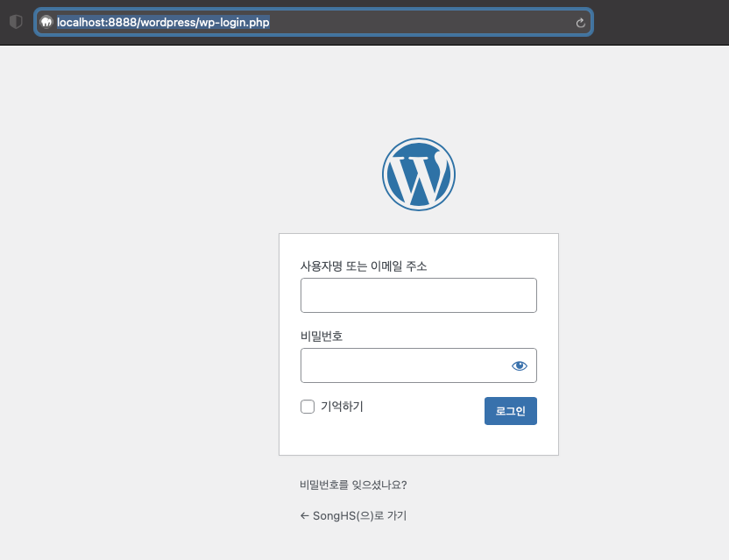Click the 사용자명 또는 이메일 주소 label
The image size is (729, 560).
tap(364, 266)
